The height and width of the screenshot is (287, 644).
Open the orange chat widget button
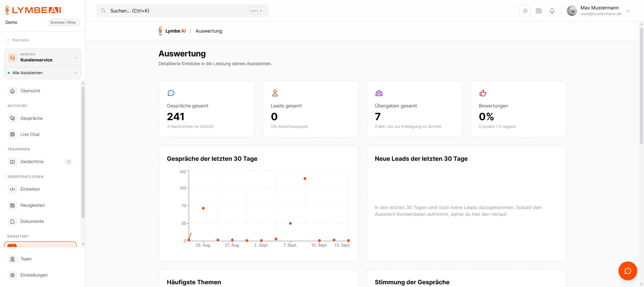click(628, 271)
